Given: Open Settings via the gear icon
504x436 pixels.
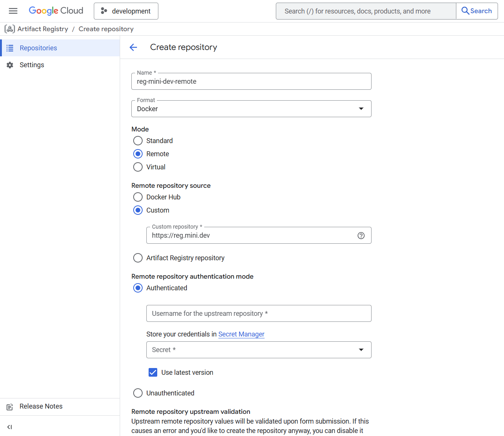Looking at the screenshot, I should (x=10, y=65).
